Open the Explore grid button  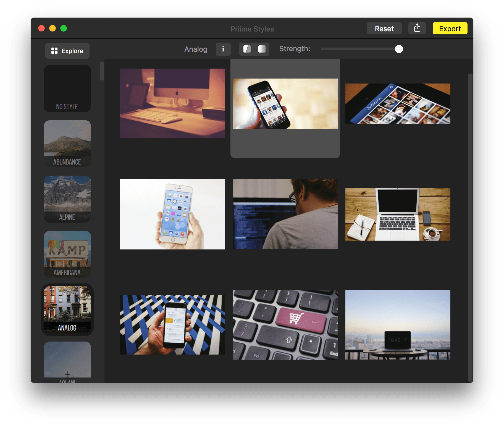click(x=67, y=51)
